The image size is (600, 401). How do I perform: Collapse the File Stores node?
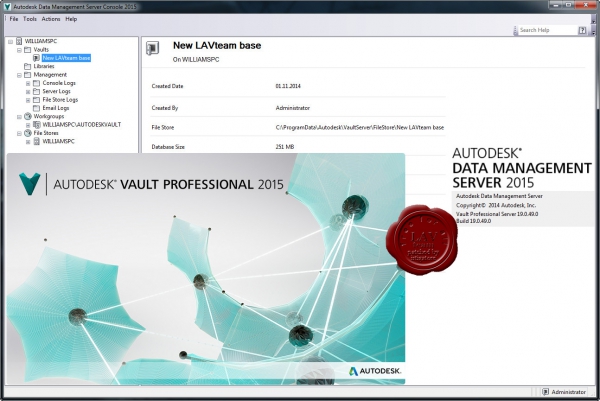[19, 134]
